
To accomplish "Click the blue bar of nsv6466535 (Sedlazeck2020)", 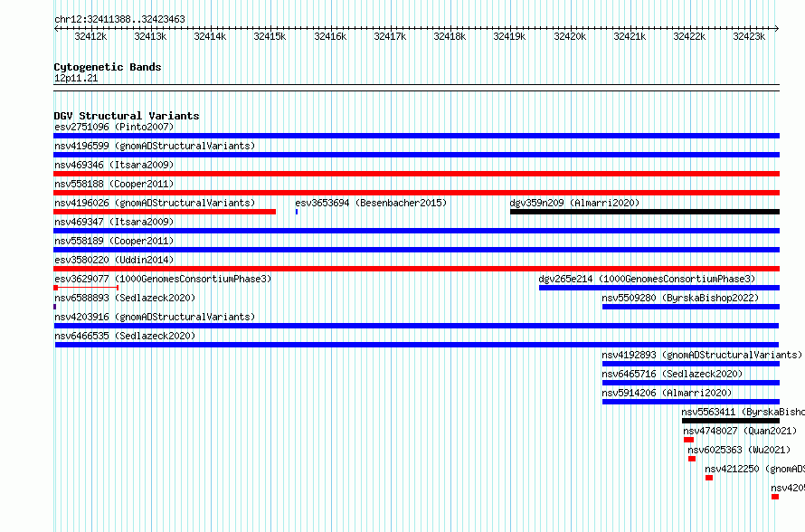I will coord(417,345).
